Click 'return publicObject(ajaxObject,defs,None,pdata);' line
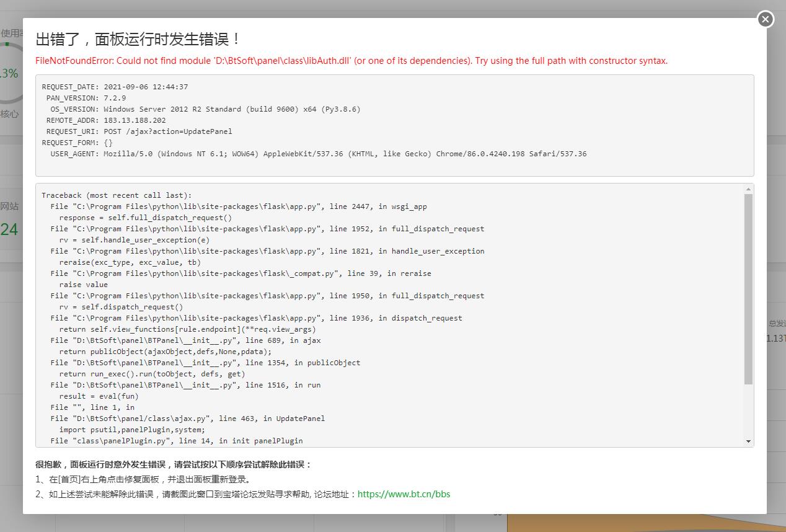Image resolution: width=786 pixels, height=532 pixels. click(x=166, y=352)
